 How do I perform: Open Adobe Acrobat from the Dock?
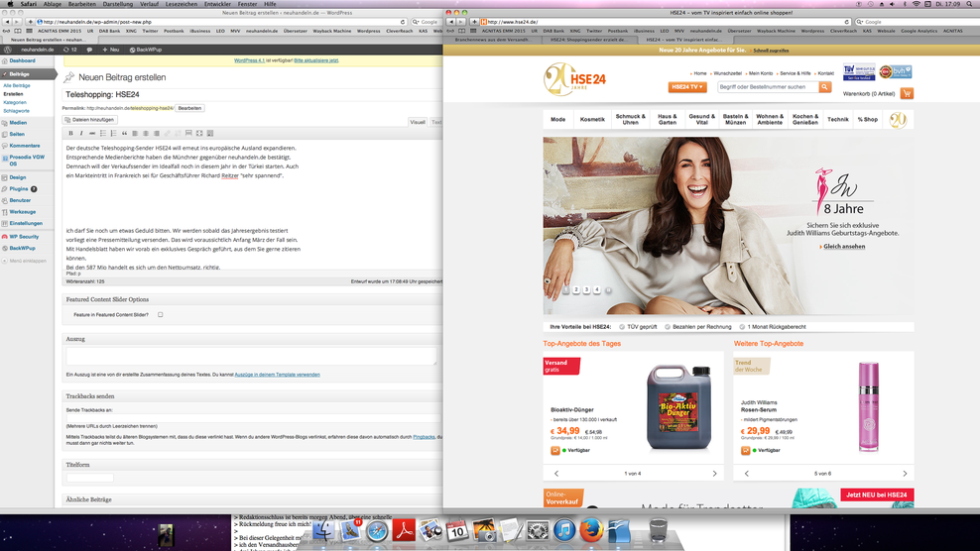point(404,531)
